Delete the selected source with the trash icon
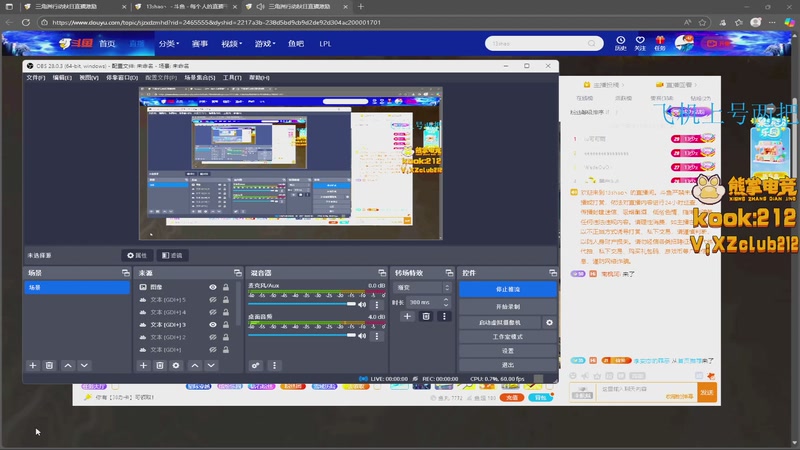Image resolution: width=800 pixels, height=450 pixels. [160, 365]
